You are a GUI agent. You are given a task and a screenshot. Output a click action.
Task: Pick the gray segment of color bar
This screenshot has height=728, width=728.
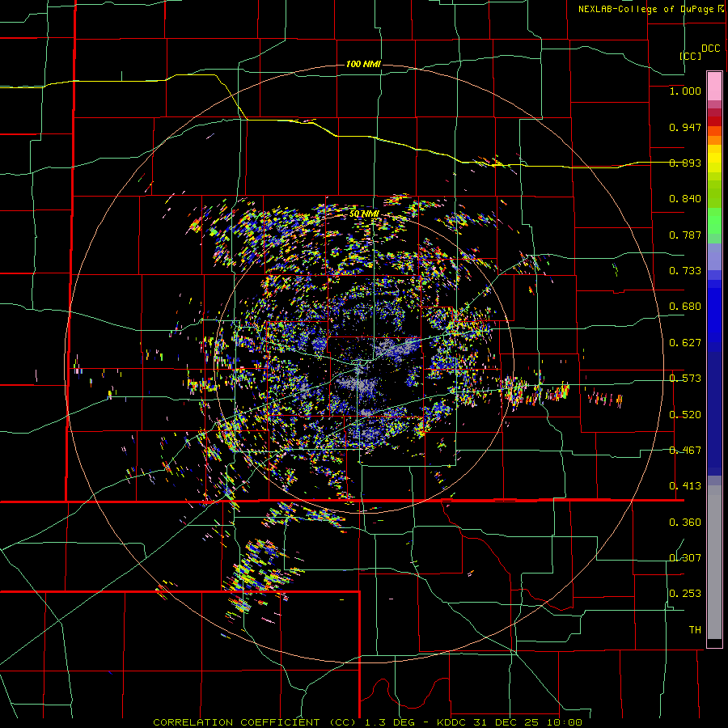tap(714, 562)
